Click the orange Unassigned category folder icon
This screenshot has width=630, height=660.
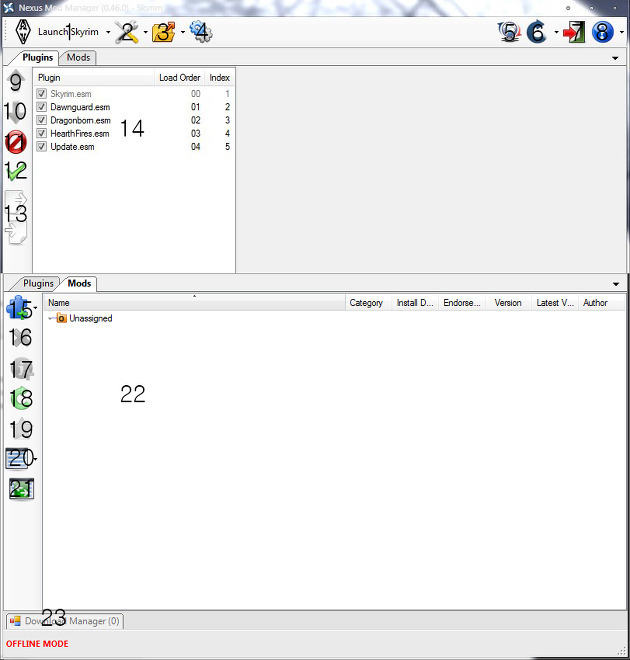(61, 318)
